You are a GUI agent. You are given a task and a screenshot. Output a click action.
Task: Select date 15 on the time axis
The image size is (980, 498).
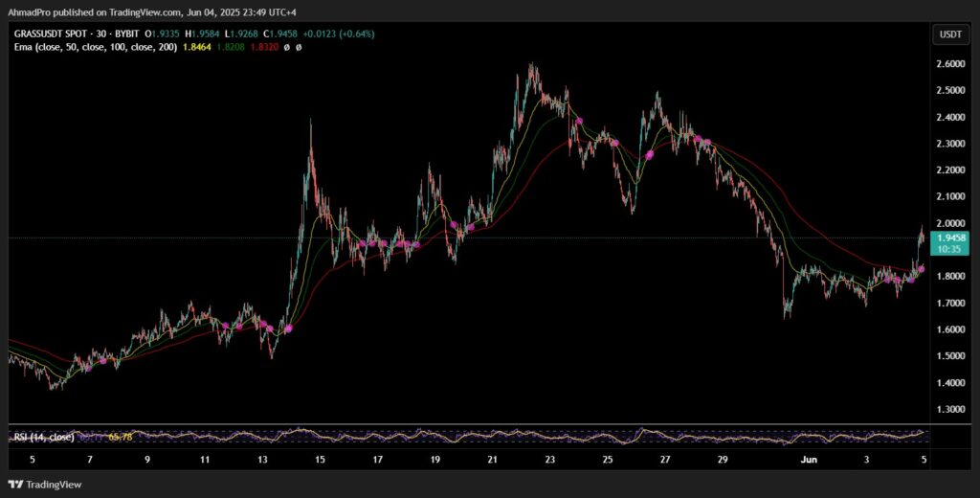(320, 460)
